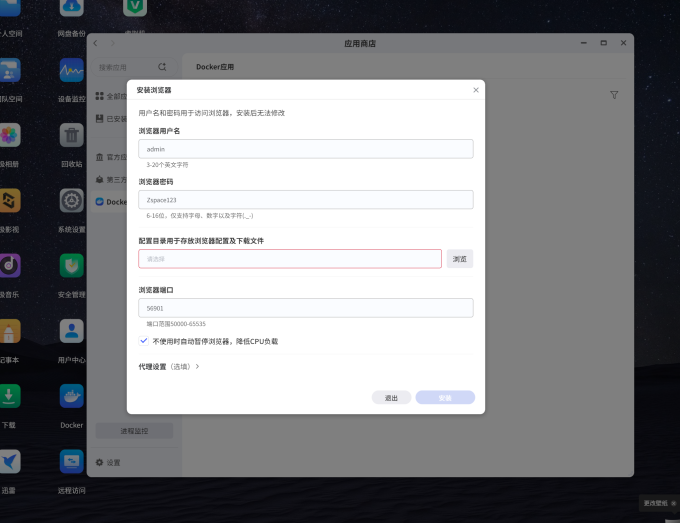The image size is (680, 523).
Task: Select 官方应用 in the sidebar
Action: tap(111, 157)
